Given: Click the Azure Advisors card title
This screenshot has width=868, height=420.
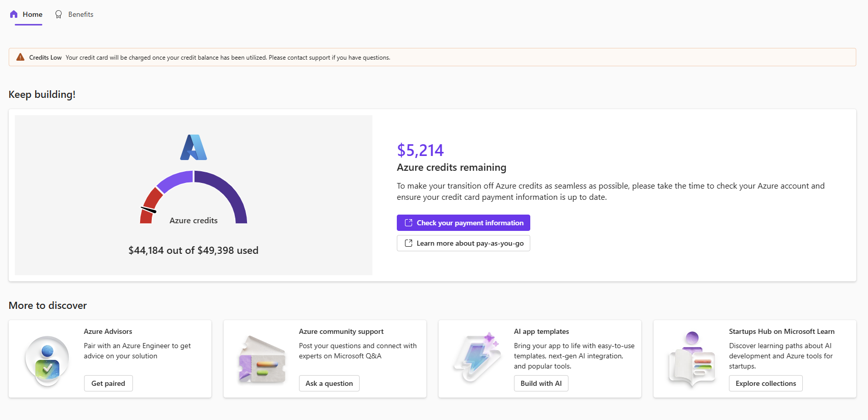Looking at the screenshot, I should (x=108, y=331).
